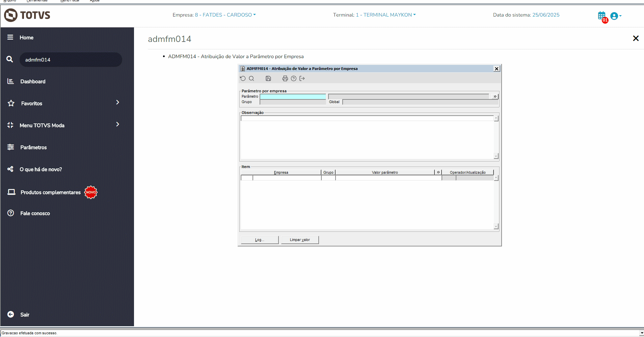
Task: Open O que há de novo?
Action: coord(41,169)
